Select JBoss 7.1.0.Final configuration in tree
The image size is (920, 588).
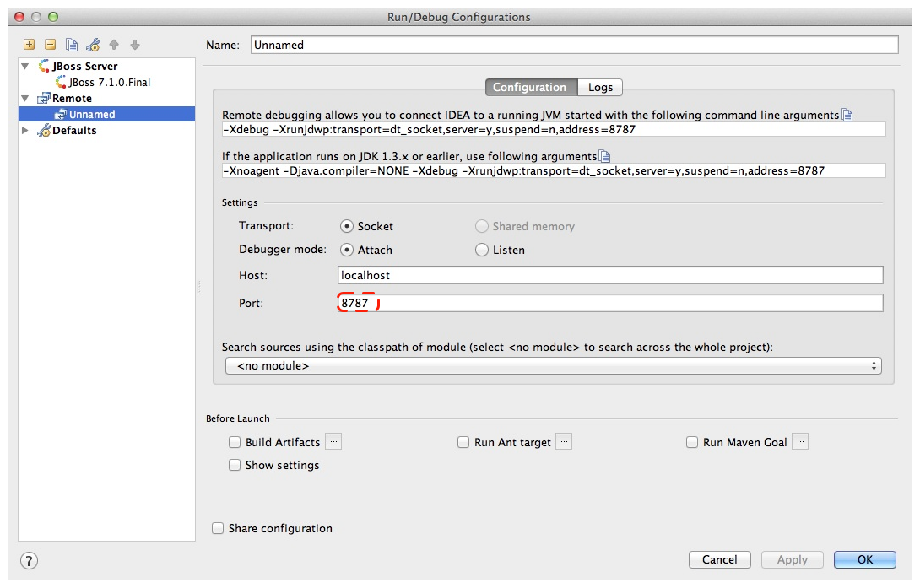click(109, 83)
